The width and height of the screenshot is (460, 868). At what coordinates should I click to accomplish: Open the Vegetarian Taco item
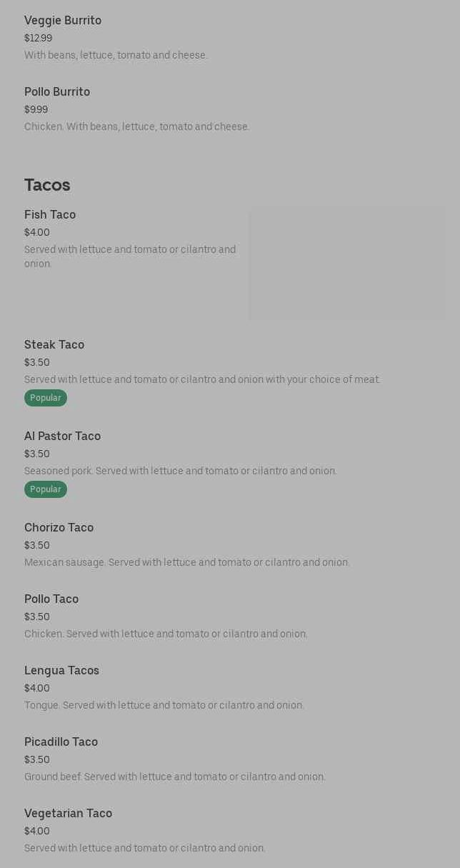68,814
